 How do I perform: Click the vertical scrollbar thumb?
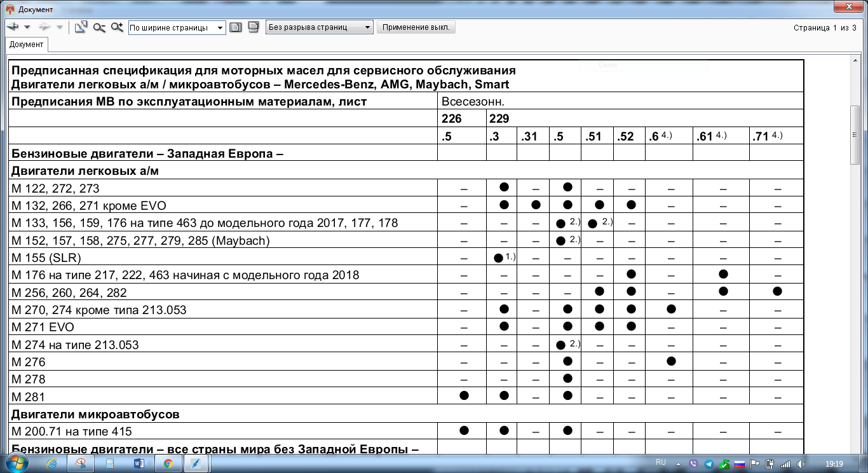pos(855,135)
